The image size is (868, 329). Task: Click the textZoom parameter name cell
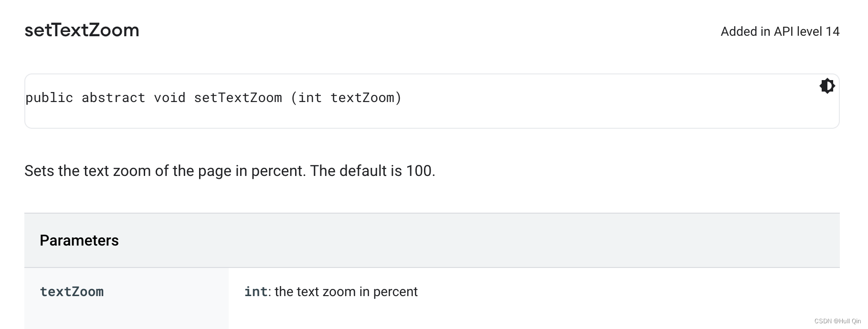72,291
